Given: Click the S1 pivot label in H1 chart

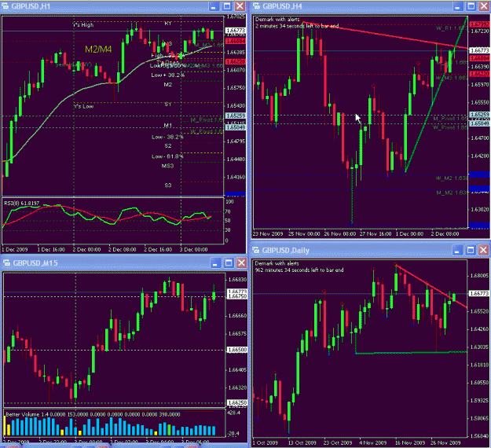Looking at the screenshot, I should coord(168,105).
